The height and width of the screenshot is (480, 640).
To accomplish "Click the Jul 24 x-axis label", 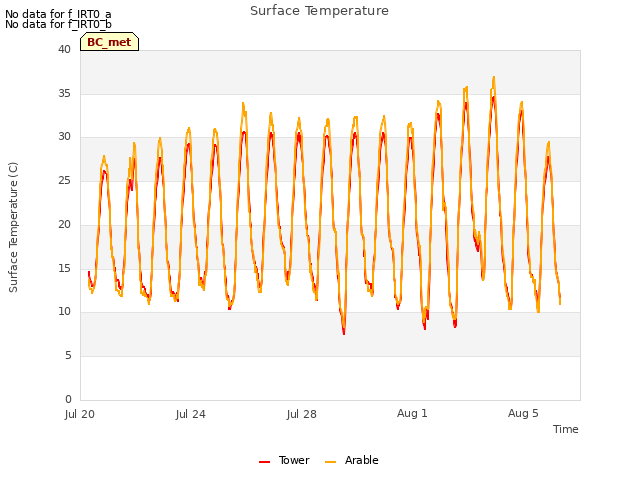I will [x=191, y=414].
